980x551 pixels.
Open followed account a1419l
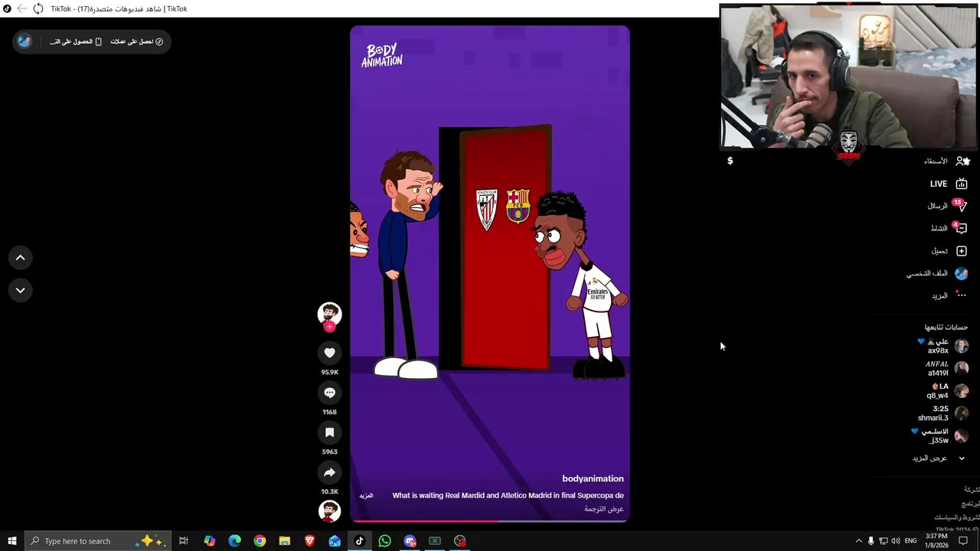[947, 368]
